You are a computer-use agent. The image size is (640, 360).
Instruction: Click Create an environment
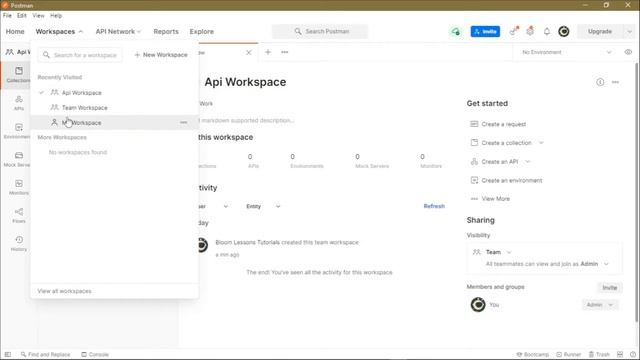tap(507, 180)
